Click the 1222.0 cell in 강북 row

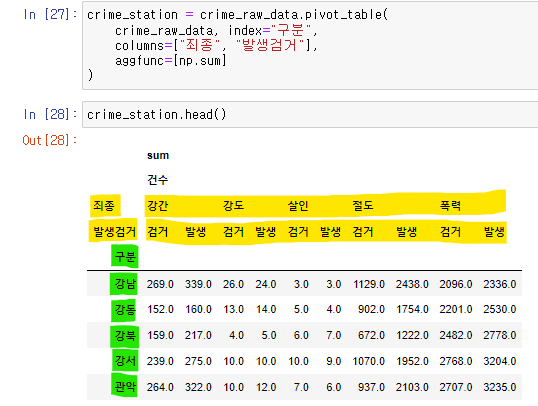[412, 335]
